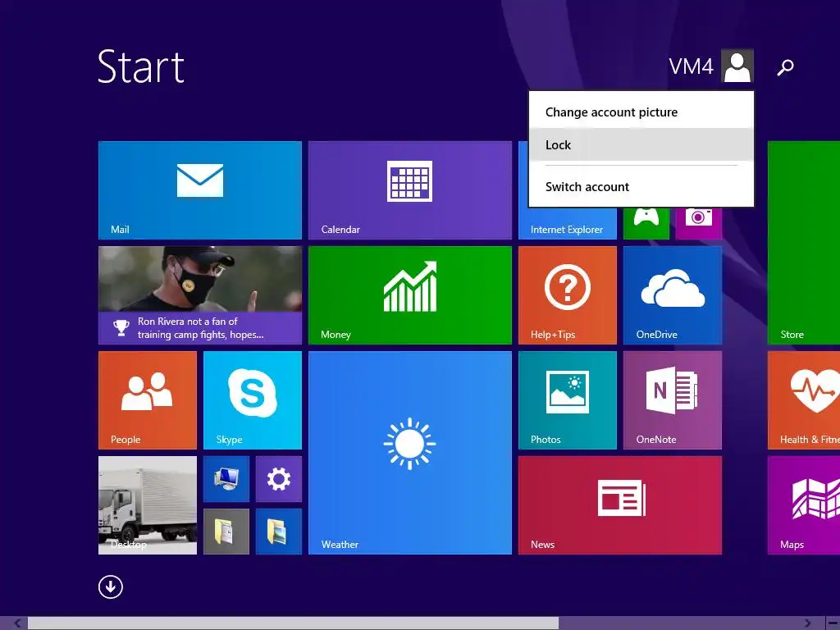
Task: Open the News tile
Action: [620, 505]
